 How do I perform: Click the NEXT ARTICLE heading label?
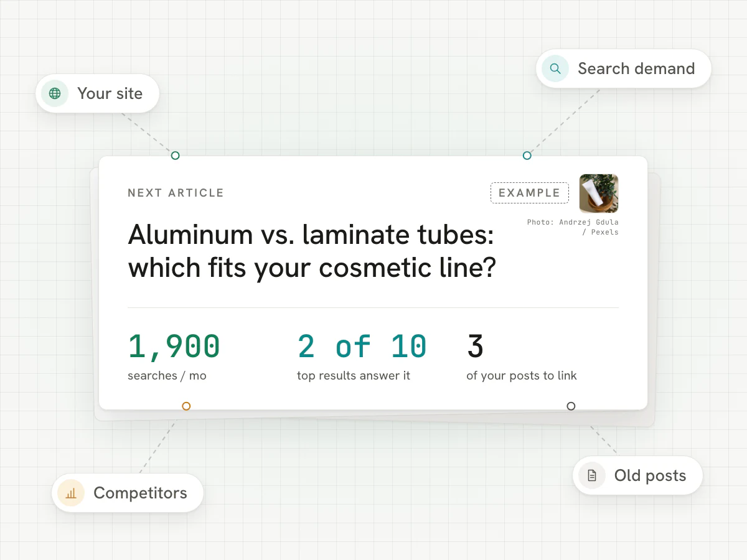tap(176, 193)
